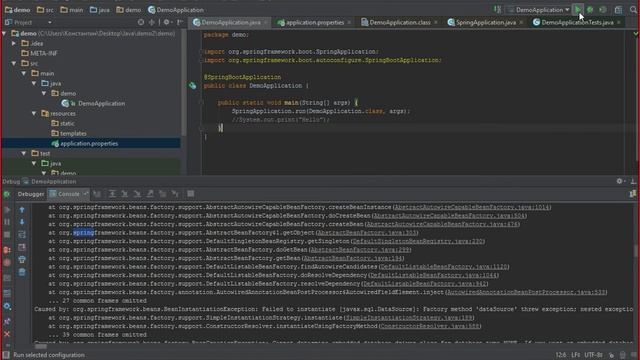Expand the .idea folder

(x=14, y=43)
